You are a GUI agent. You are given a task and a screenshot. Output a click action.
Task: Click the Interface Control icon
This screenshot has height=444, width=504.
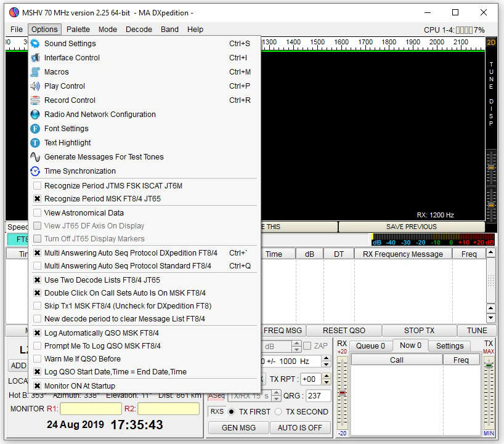pos(35,58)
